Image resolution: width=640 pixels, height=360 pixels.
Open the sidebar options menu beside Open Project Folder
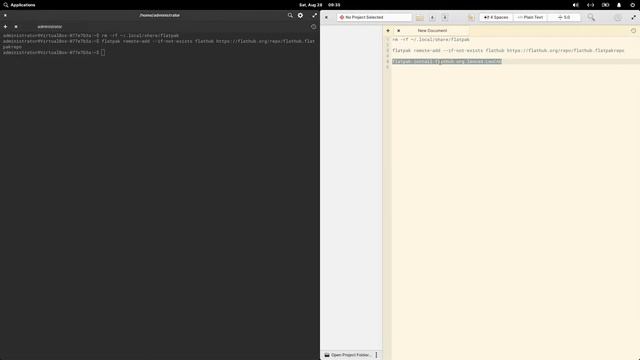[376, 355]
